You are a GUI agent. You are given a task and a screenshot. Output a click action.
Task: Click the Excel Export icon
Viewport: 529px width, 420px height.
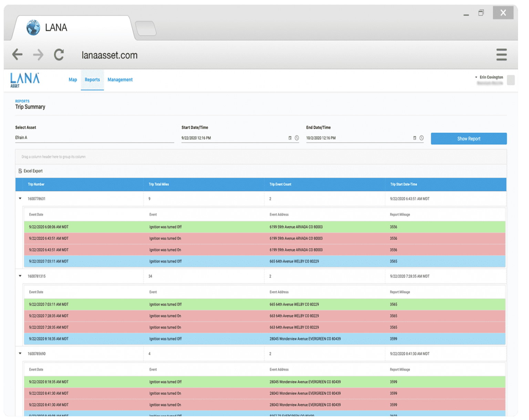click(x=21, y=171)
